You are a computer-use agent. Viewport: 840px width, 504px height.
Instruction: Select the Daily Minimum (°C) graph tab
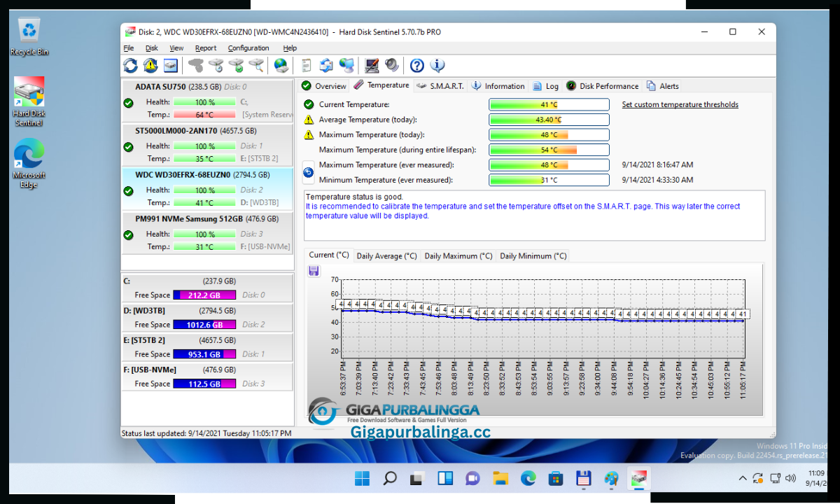pyautogui.click(x=533, y=256)
